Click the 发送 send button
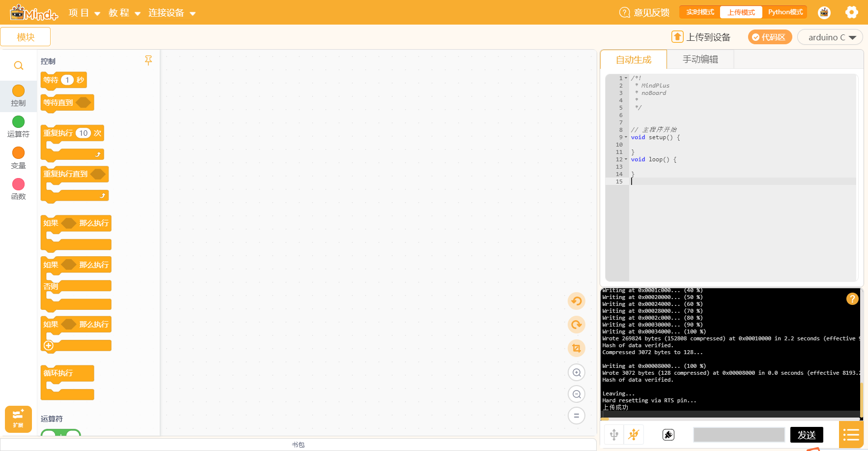Image resolution: width=868 pixels, height=451 pixels. (x=807, y=435)
